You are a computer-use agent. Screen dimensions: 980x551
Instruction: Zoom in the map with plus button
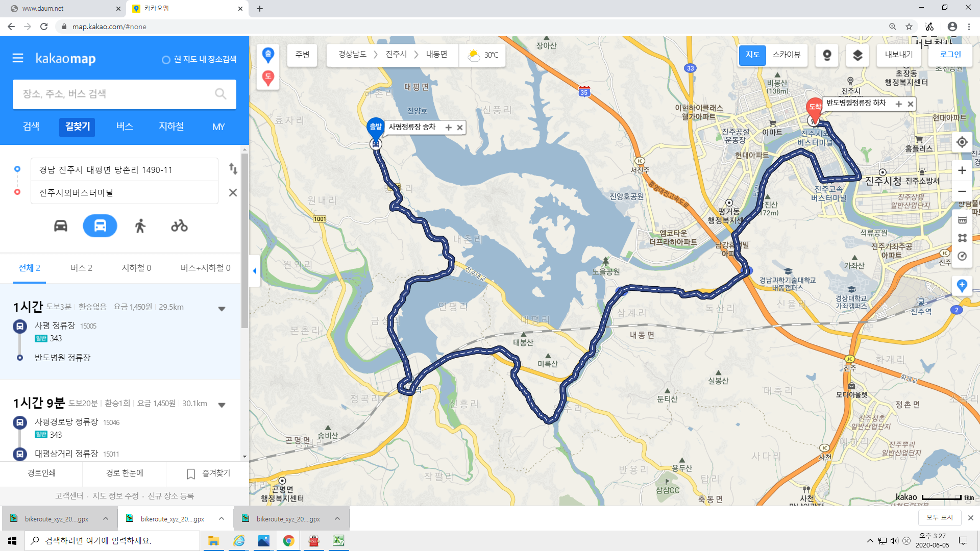(962, 170)
